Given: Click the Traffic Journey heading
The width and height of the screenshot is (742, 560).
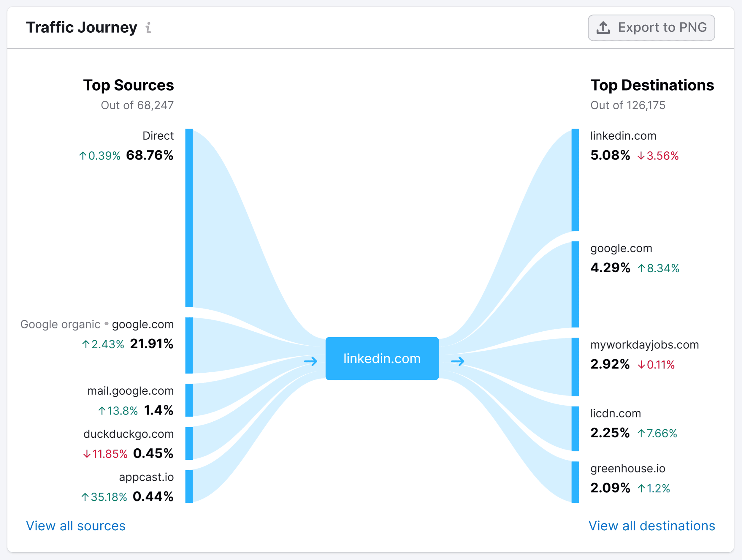Looking at the screenshot, I should 82,28.
